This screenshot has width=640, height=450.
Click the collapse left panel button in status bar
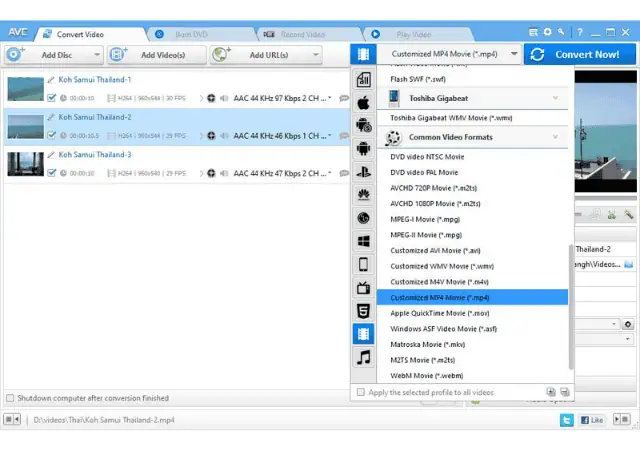[x=12, y=419]
